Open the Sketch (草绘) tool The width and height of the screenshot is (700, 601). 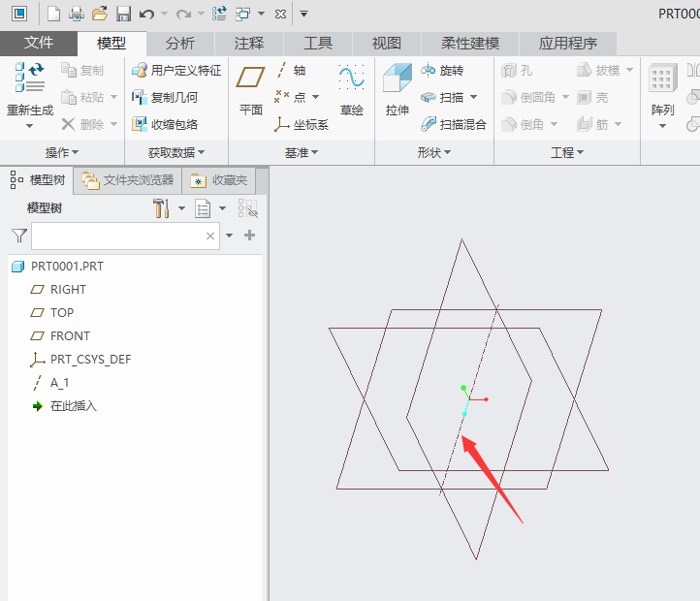point(351,90)
